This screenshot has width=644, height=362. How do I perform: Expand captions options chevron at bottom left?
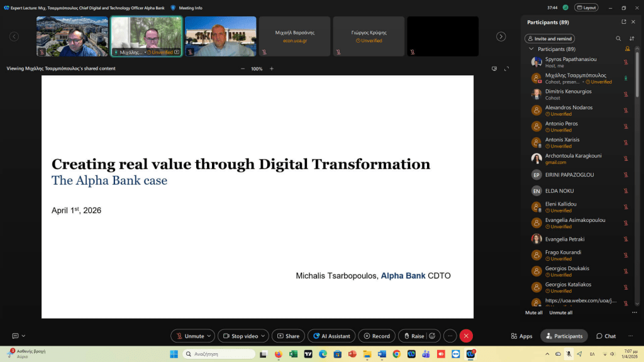[x=23, y=336]
